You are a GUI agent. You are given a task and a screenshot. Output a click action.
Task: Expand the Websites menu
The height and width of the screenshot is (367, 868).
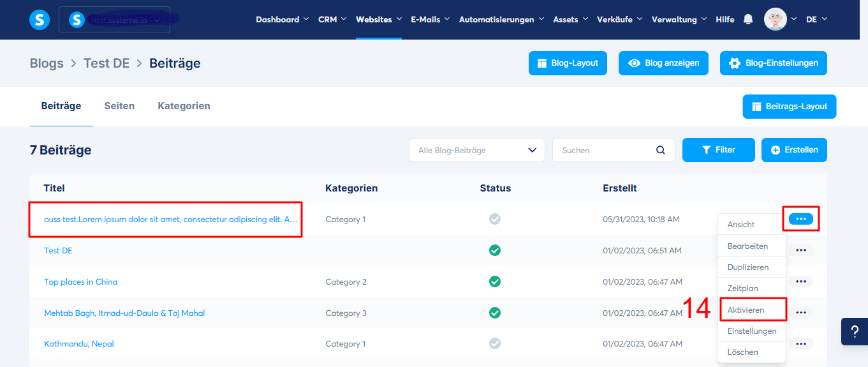[379, 20]
